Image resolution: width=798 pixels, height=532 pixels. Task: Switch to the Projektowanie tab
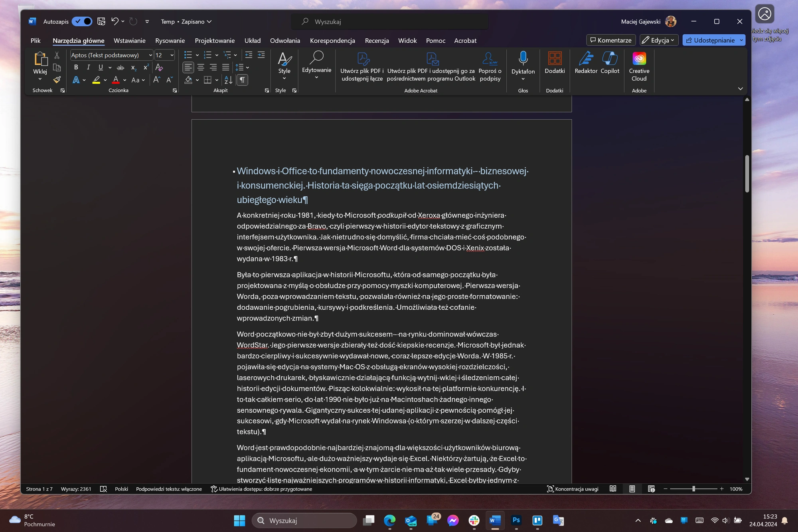pyautogui.click(x=215, y=41)
